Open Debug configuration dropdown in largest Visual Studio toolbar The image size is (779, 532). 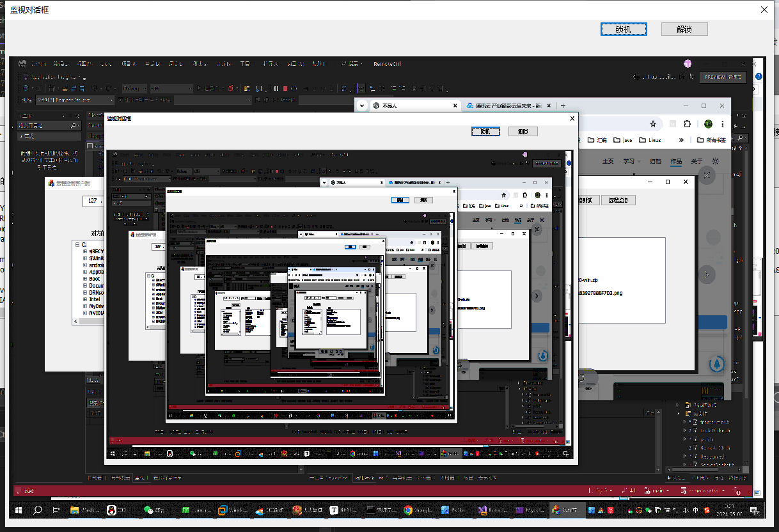135,88
